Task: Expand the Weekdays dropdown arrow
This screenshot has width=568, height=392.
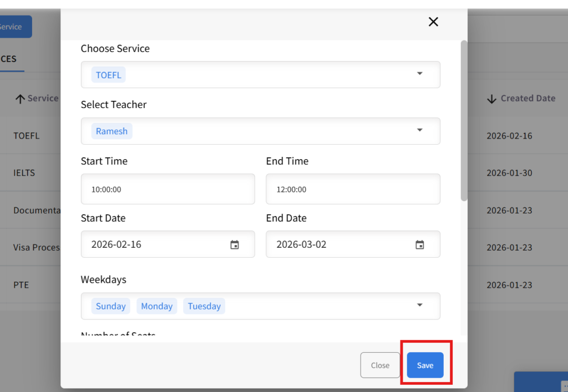Action: [x=419, y=305]
